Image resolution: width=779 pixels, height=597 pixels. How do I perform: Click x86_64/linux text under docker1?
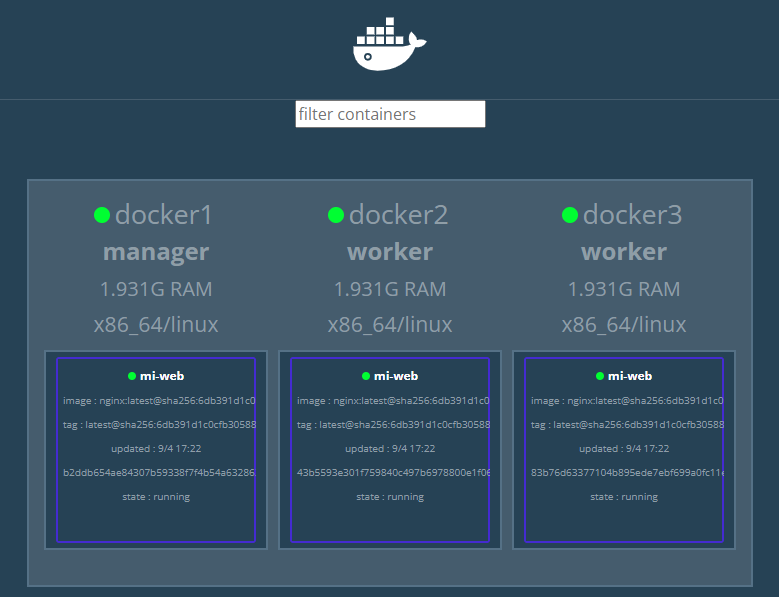tap(156, 325)
